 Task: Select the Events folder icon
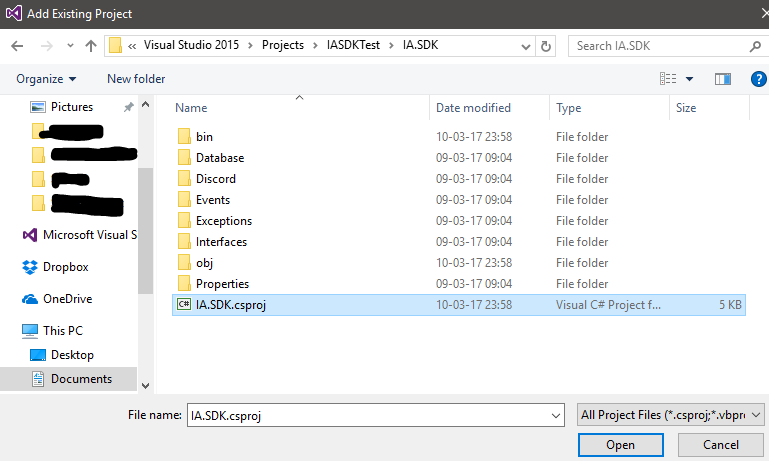pyautogui.click(x=184, y=200)
